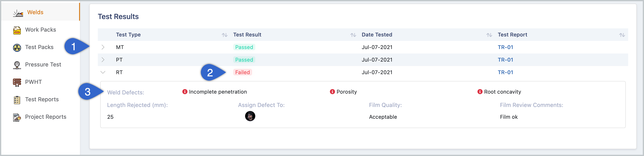Collapse the RT test result row
This screenshot has width=644, height=156.
coord(103,72)
